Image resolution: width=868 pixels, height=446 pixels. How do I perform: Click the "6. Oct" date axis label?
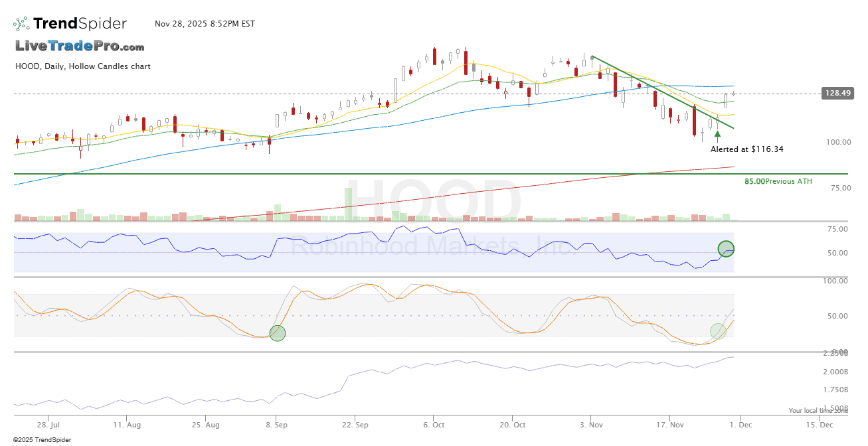434,423
